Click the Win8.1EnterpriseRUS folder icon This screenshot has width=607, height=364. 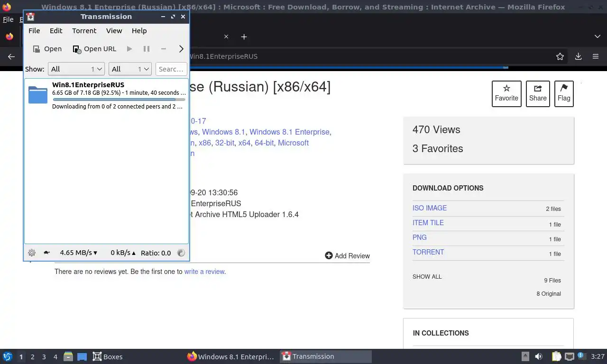click(x=38, y=95)
